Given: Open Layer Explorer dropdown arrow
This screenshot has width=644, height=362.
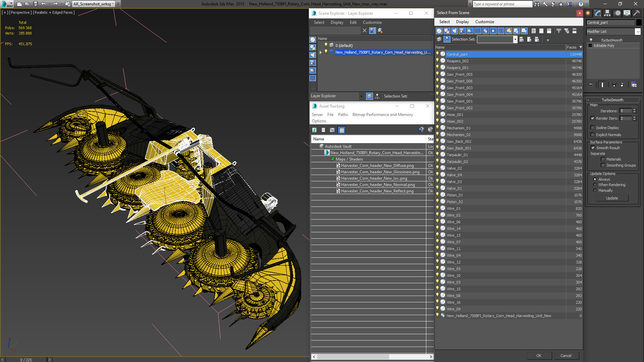Looking at the screenshot, I should point(361,96).
